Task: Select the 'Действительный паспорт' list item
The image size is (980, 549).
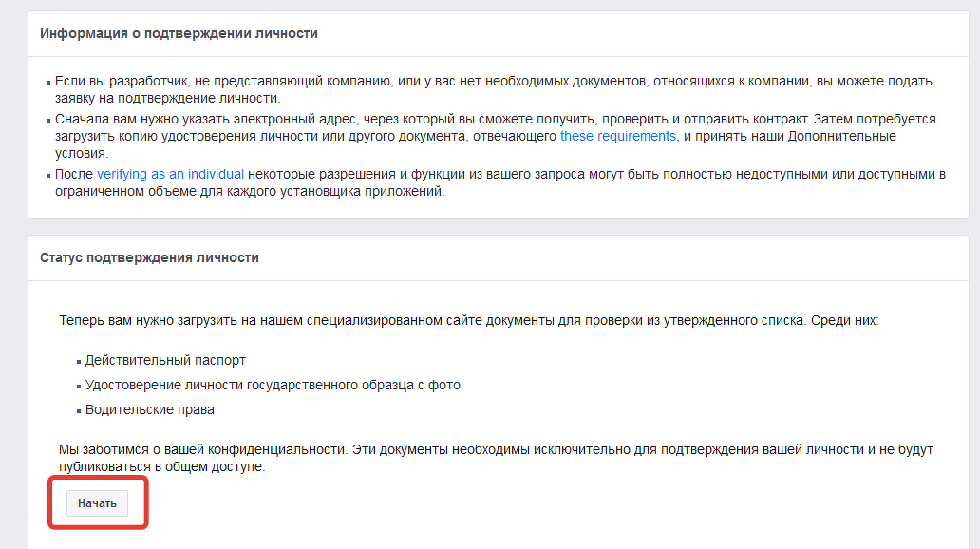Action: pyautogui.click(x=165, y=361)
